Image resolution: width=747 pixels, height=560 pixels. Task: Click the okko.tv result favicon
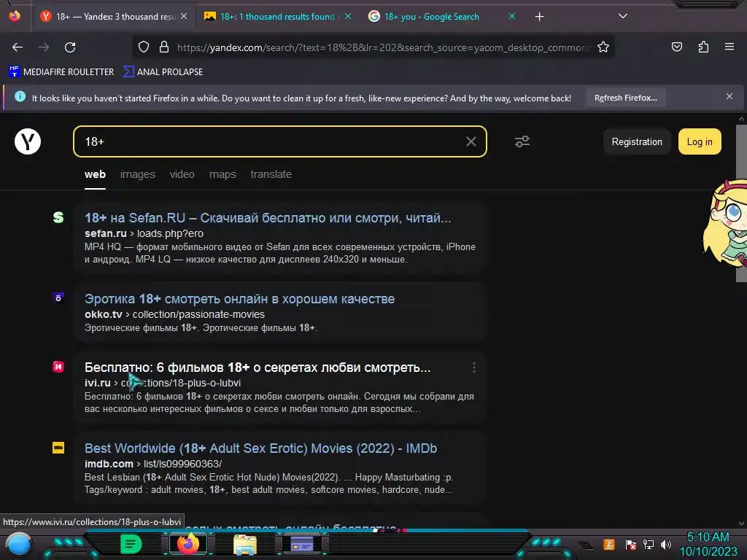pyautogui.click(x=58, y=297)
